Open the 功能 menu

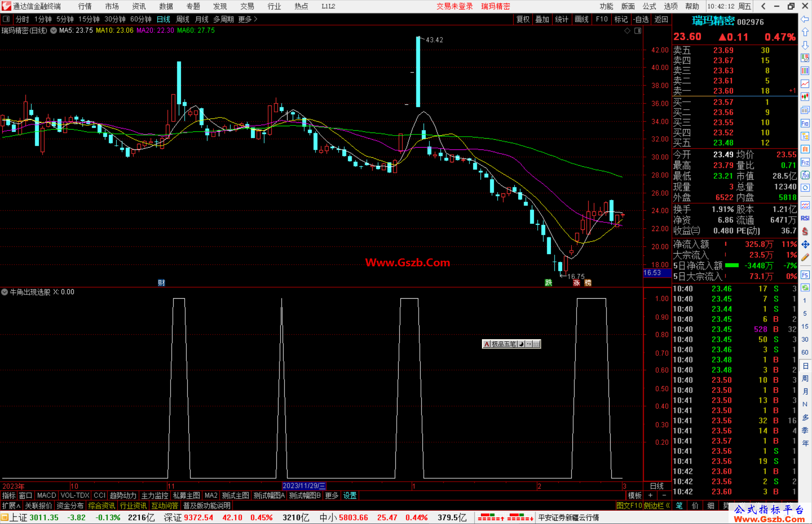(606, 6)
